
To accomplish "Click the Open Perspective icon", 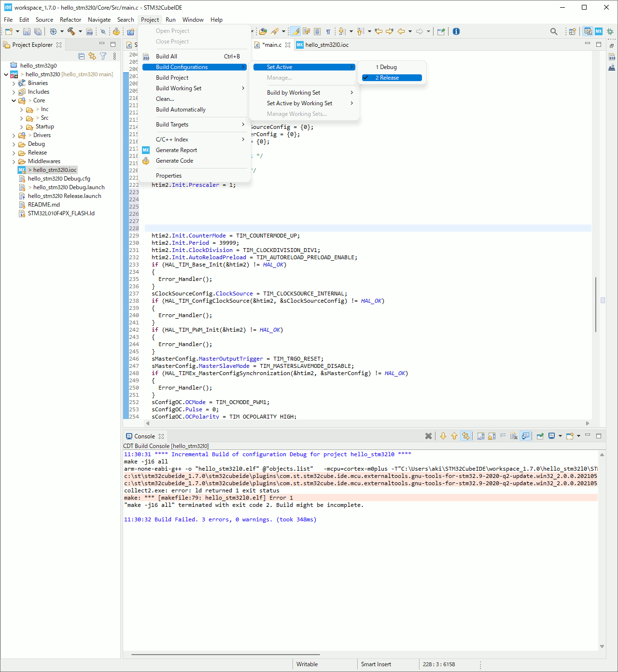I will coord(572,31).
